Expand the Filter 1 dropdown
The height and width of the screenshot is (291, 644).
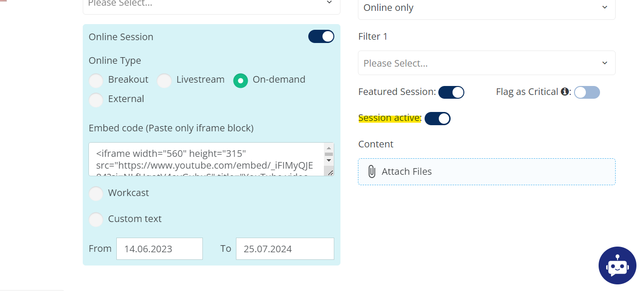click(x=486, y=63)
